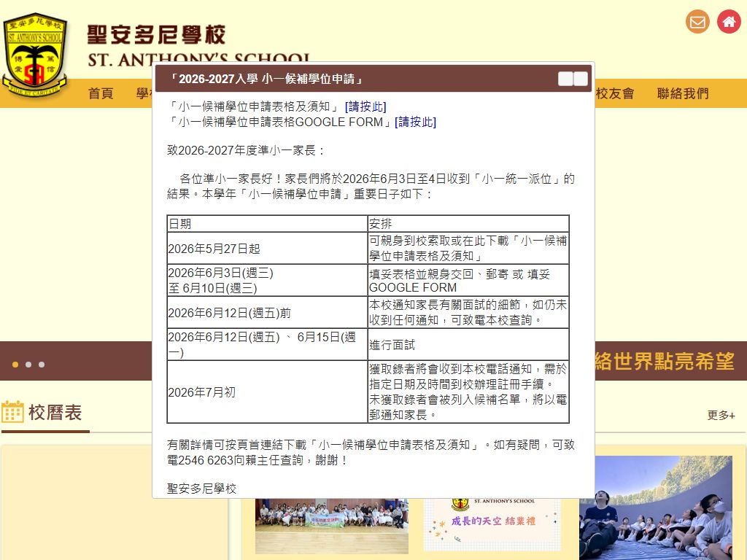Viewport: 747px width, 560px height.
Task: Click the 2026年7月初 cell
Action: 267,392
